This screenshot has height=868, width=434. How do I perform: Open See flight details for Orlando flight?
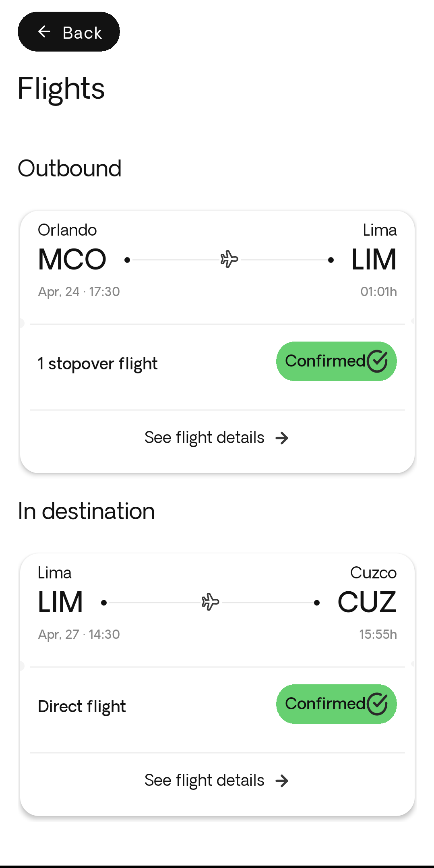point(205,437)
